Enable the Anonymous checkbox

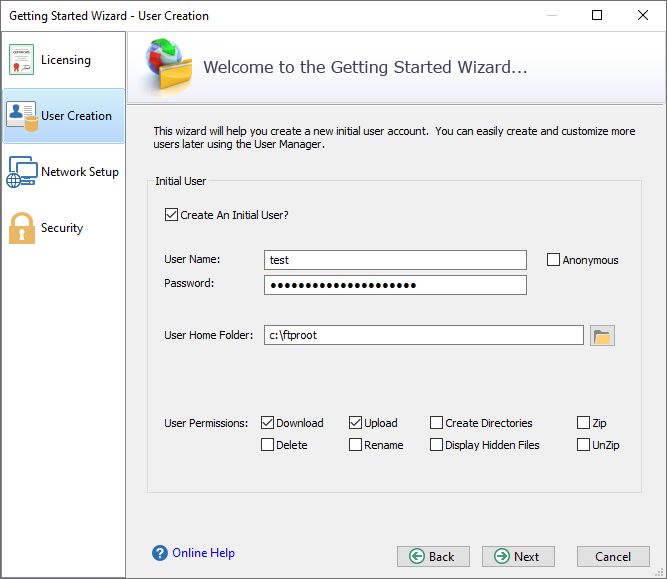553,260
